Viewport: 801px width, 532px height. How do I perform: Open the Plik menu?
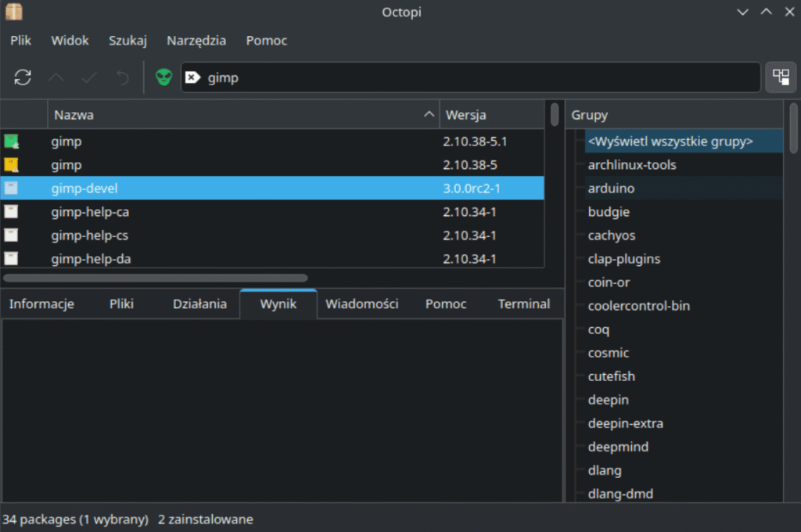[21, 41]
